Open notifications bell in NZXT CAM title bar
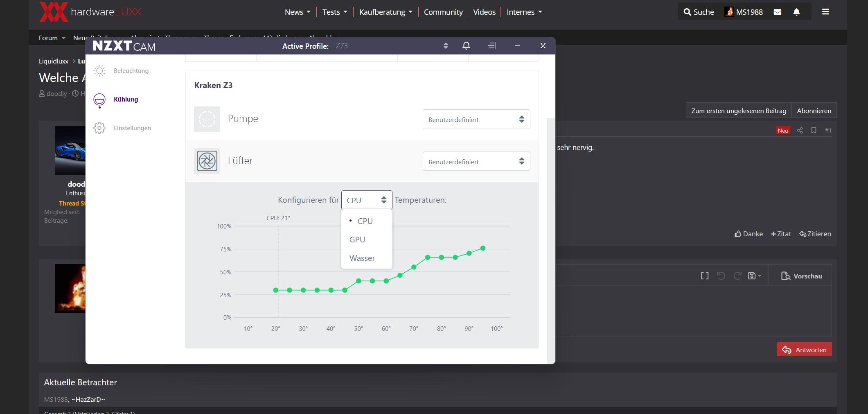 [x=466, y=45]
